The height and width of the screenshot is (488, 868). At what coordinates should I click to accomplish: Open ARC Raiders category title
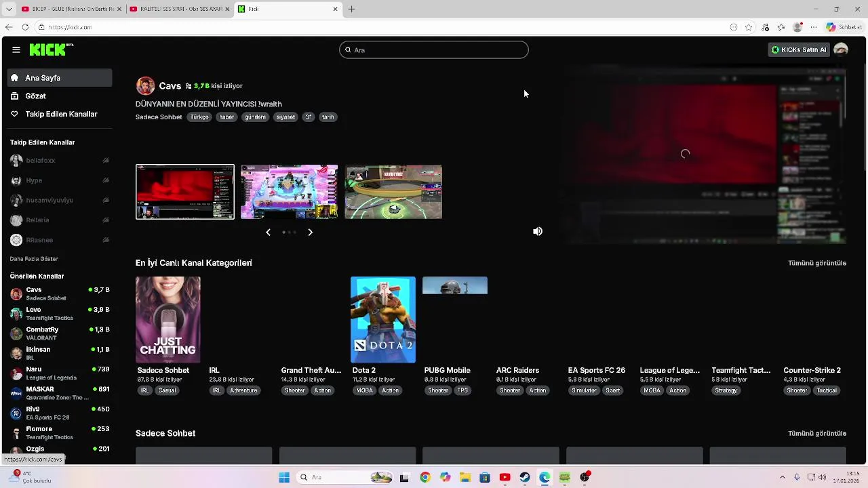coord(517,370)
